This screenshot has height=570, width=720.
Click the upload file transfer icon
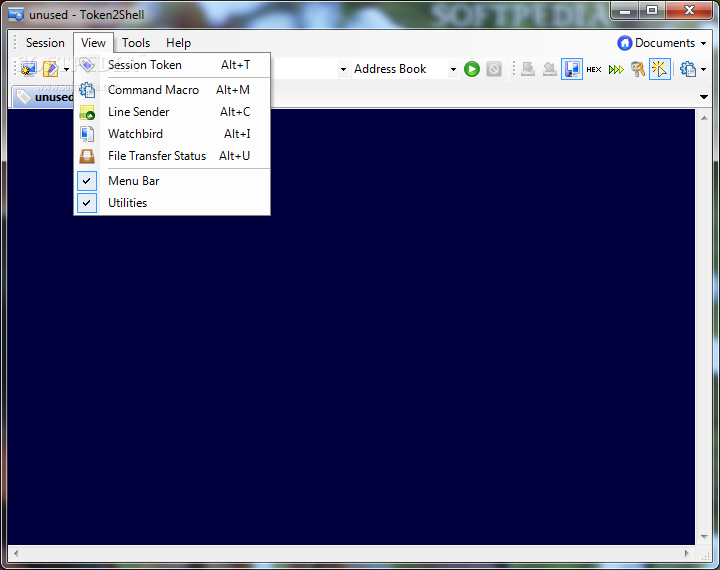(x=550, y=69)
